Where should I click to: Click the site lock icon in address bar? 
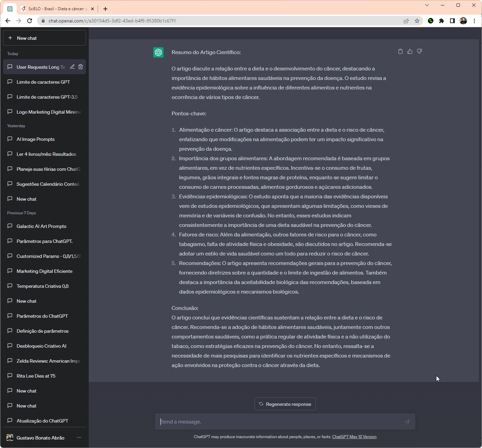point(43,21)
